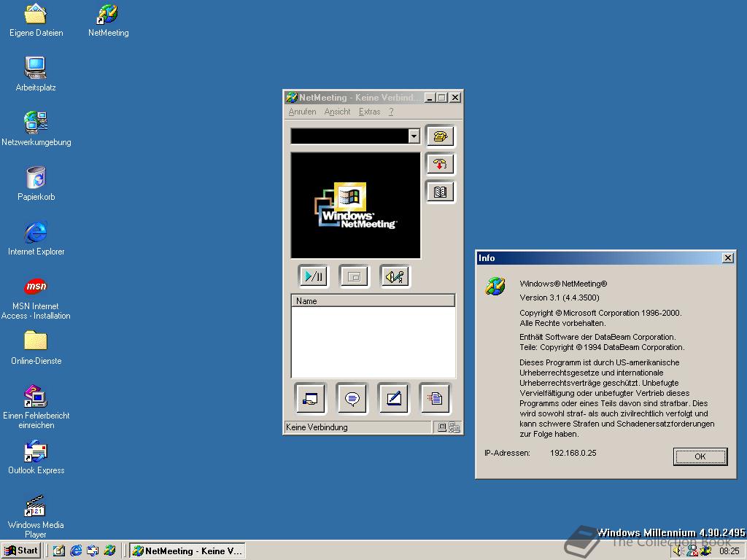Select the Windows Media Player desktop icon

coord(36,517)
